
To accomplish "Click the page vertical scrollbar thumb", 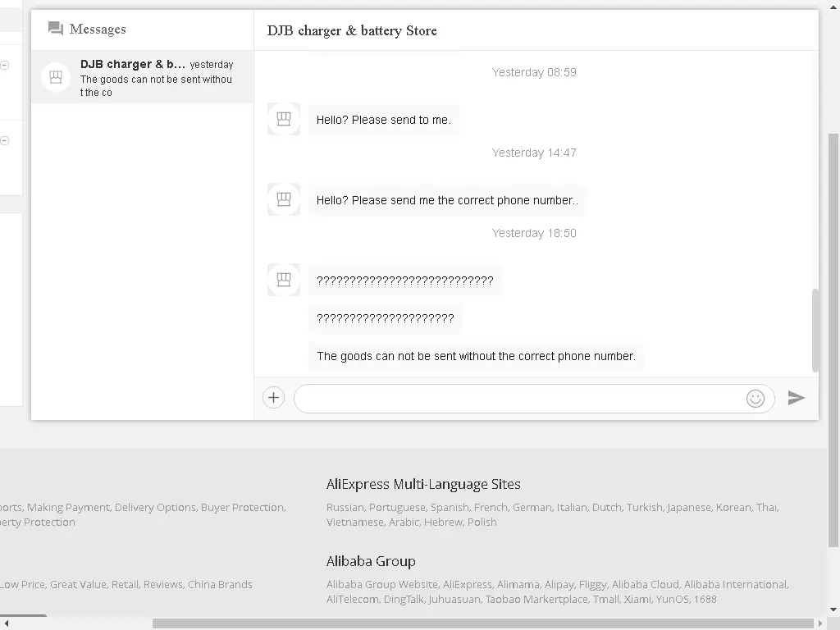I will click(833, 340).
